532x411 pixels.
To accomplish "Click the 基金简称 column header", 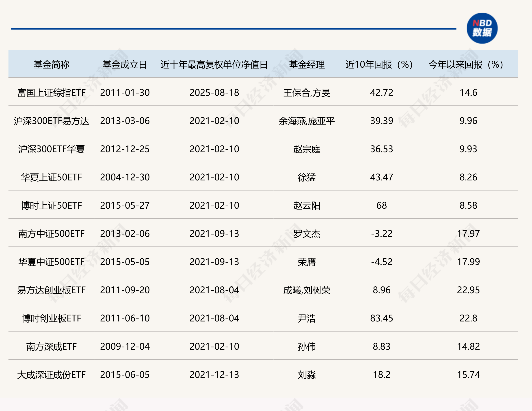I will (x=51, y=64).
